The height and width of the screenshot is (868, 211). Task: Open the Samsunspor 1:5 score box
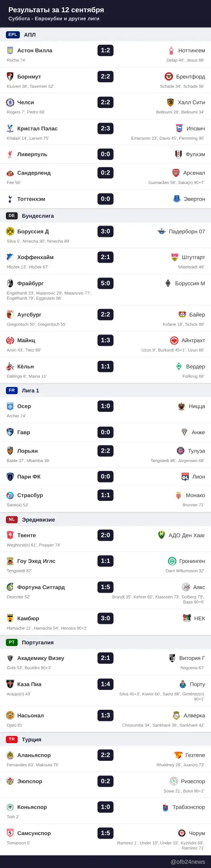[105, 833]
